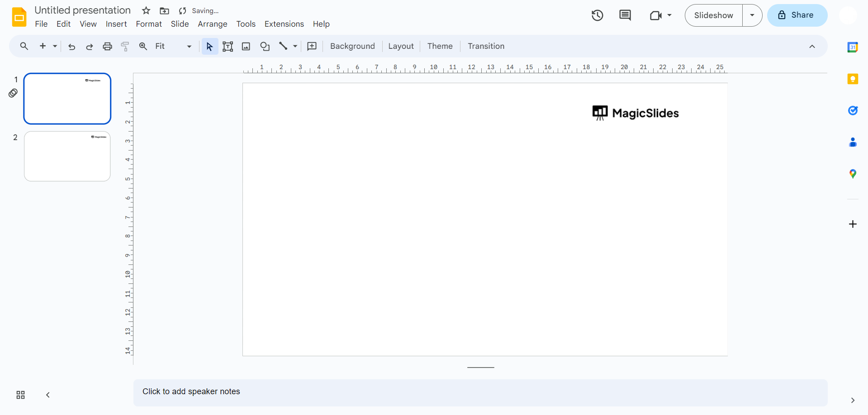Open the Slide menu
The width and height of the screenshot is (868, 415).
point(180,24)
